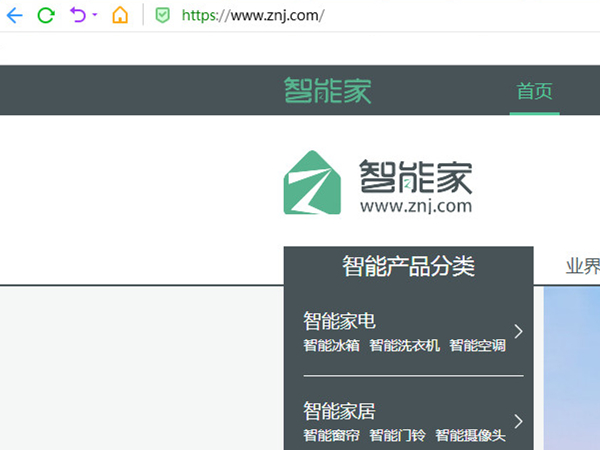Open the 智能产品分类 category header
The height and width of the screenshot is (450, 600).
[408, 266]
